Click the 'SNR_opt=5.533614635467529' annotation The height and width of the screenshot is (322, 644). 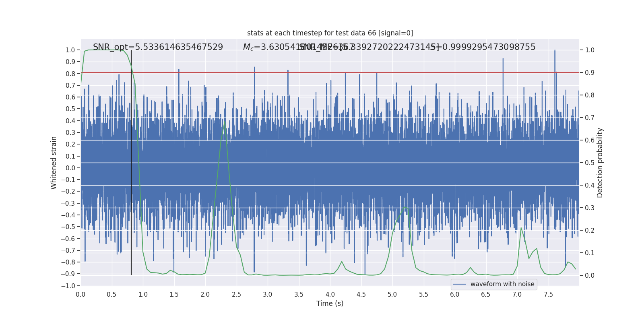158,47
